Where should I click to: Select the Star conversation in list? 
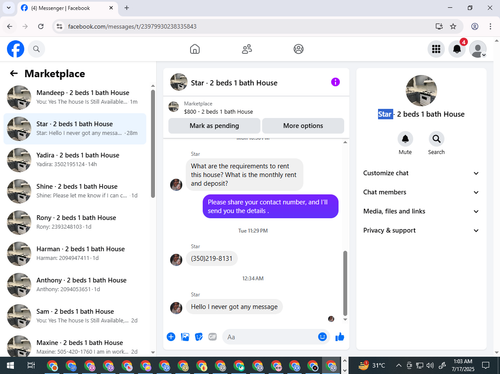75,129
